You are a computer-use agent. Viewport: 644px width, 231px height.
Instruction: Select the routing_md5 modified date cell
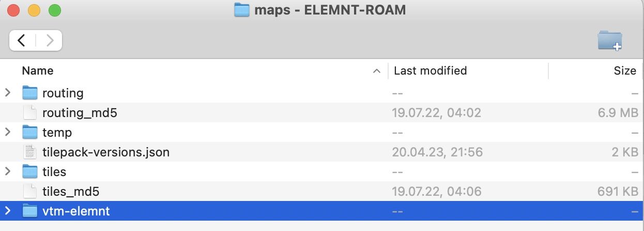436,113
